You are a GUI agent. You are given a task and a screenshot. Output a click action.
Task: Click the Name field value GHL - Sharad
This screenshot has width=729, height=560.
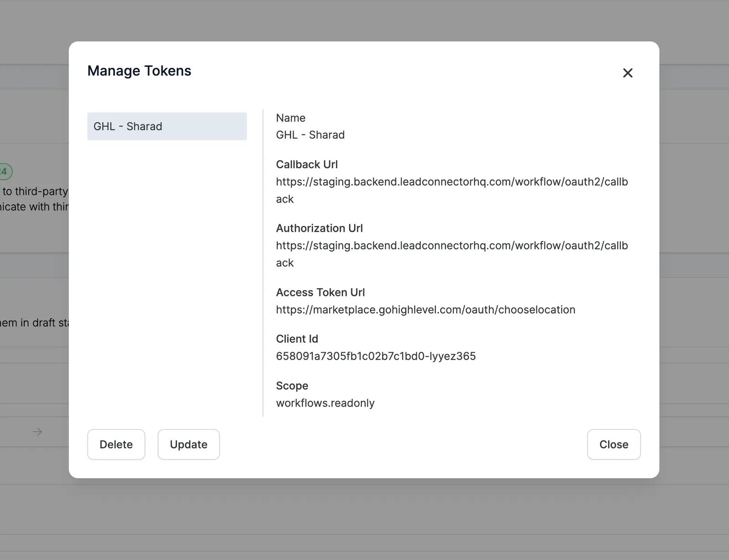click(x=310, y=135)
